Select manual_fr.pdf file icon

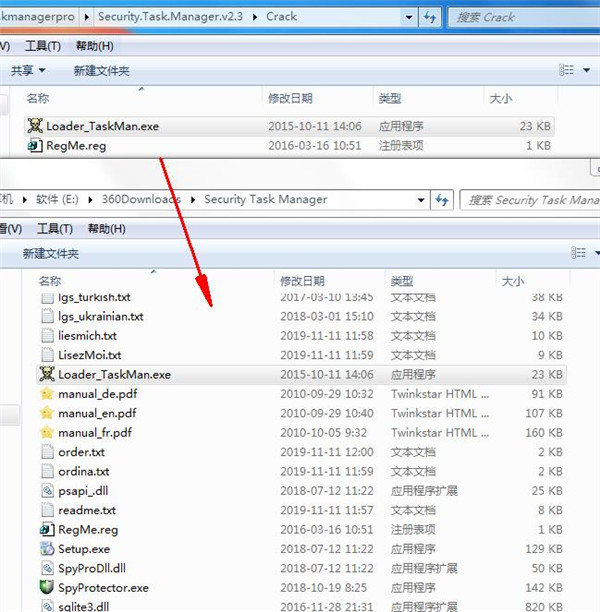pos(47,433)
